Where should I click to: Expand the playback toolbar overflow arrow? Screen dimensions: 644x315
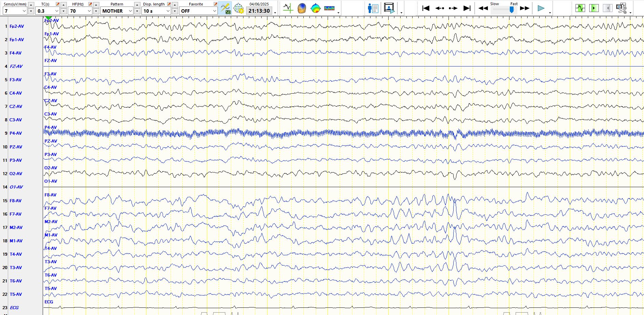(x=550, y=13)
